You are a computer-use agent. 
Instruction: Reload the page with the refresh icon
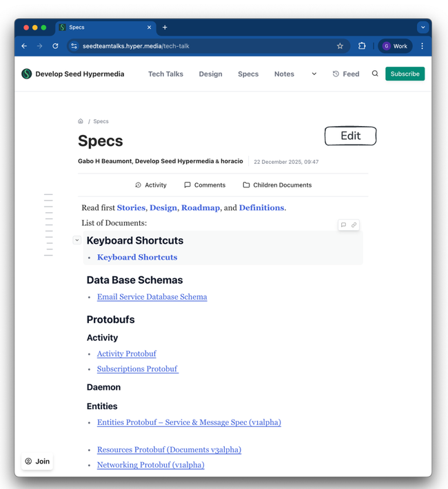55,46
